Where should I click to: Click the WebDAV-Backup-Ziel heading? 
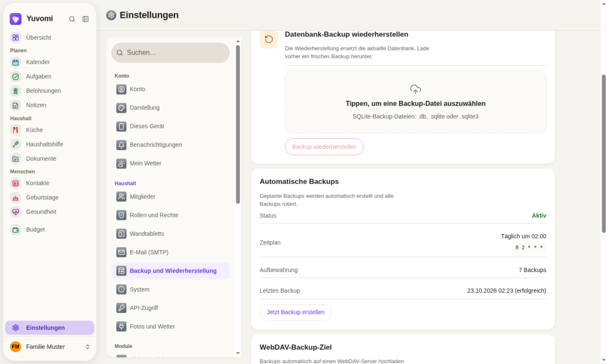pos(295,347)
